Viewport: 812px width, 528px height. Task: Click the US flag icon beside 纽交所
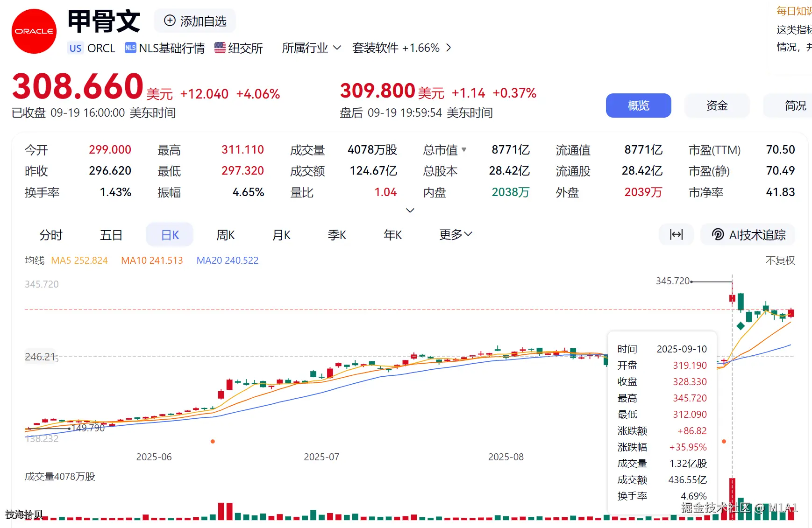click(x=220, y=48)
